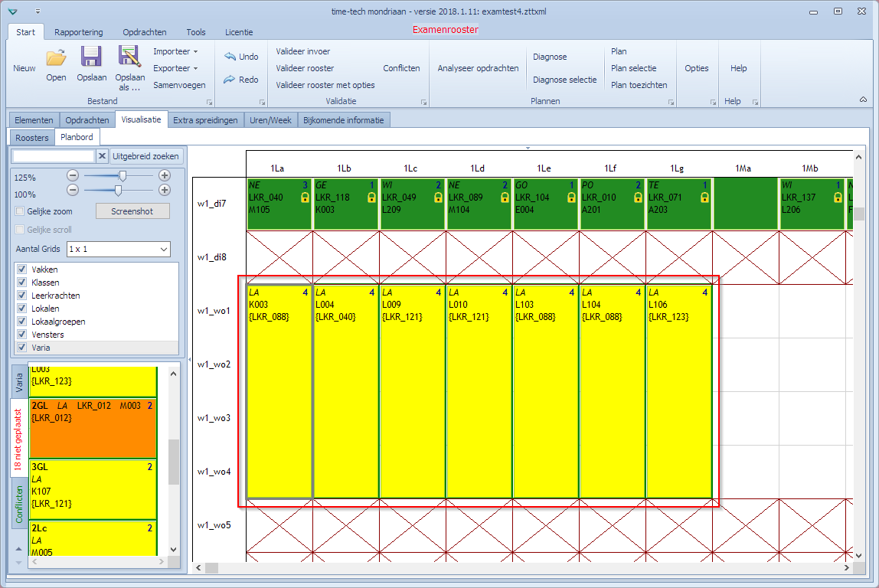This screenshot has height=588, width=879.
Task: Click the lock icon on the LKR_104 cell
Action: 571,198
